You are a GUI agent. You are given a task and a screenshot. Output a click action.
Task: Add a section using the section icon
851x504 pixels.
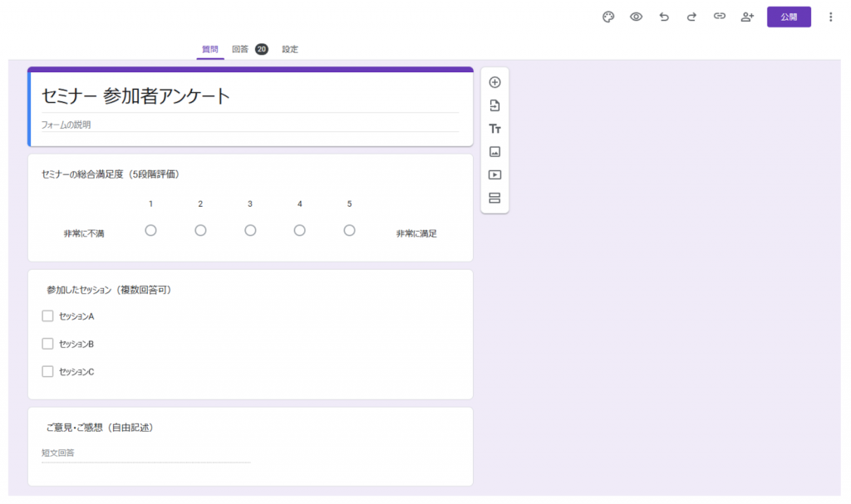click(x=494, y=198)
